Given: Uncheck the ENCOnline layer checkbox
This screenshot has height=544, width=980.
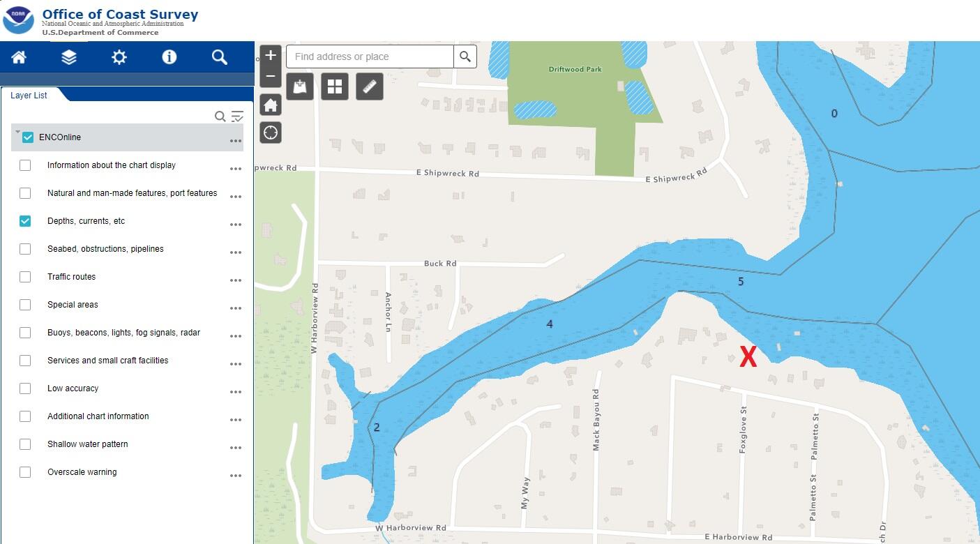Looking at the screenshot, I should (x=28, y=137).
